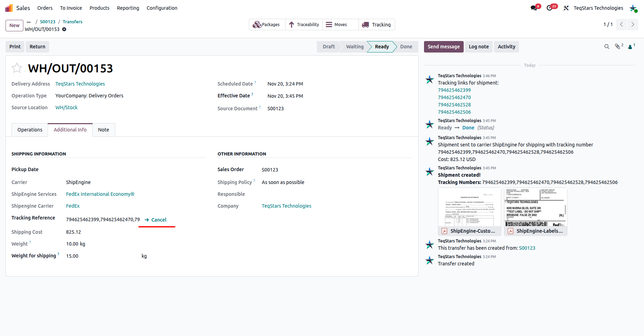Image resolution: width=644 pixels, height=336 pixels.
Task: Click the Print button
Action: pos(15,47)
